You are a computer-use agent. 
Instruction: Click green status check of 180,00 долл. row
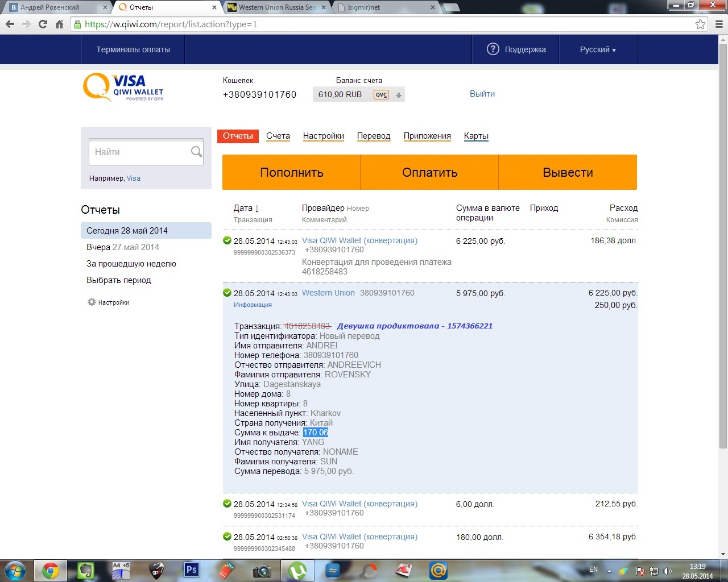point(227,537)
